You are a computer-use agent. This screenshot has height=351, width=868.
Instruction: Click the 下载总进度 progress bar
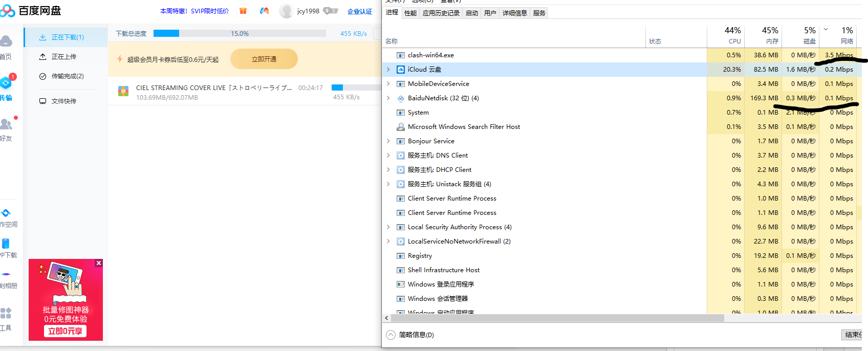coord(240,33)
